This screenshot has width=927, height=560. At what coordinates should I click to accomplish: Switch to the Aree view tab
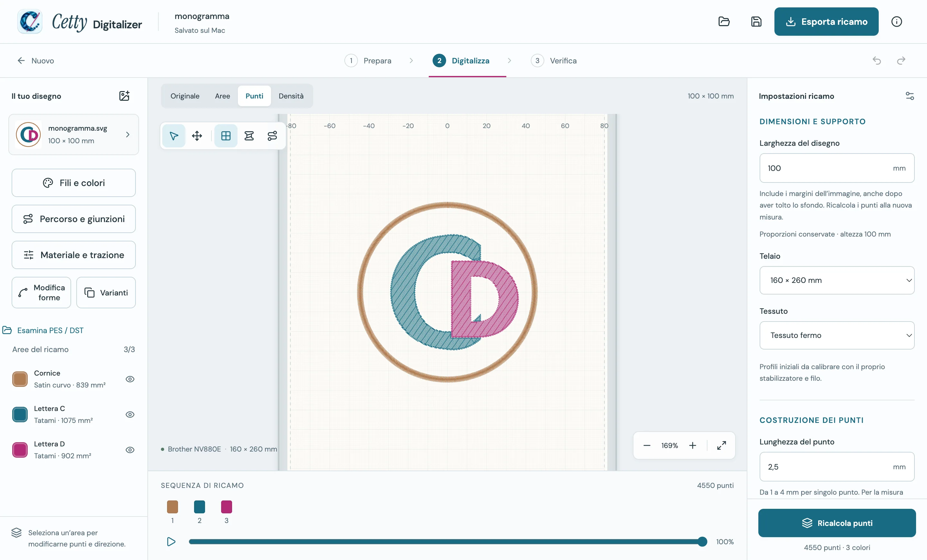click(222, 96)
